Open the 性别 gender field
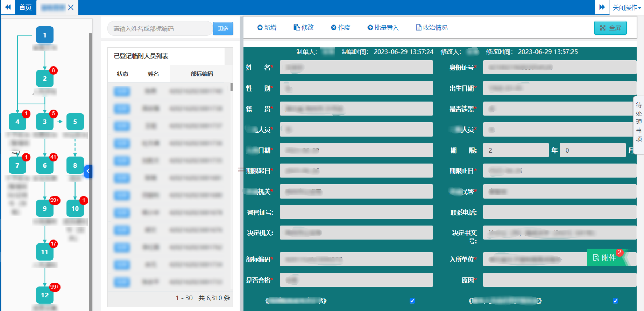 356,88
